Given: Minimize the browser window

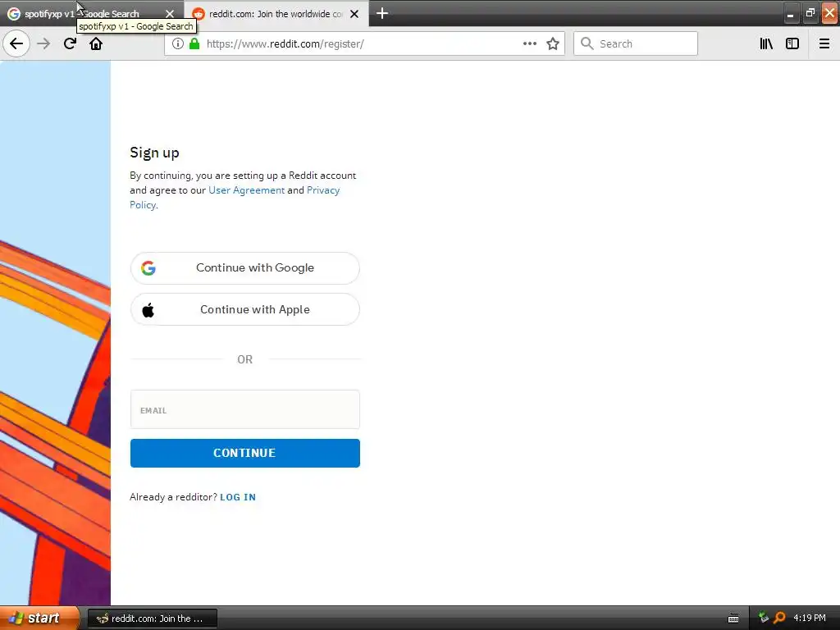Looking at the screenshot, I should click(x=790, y=14).
